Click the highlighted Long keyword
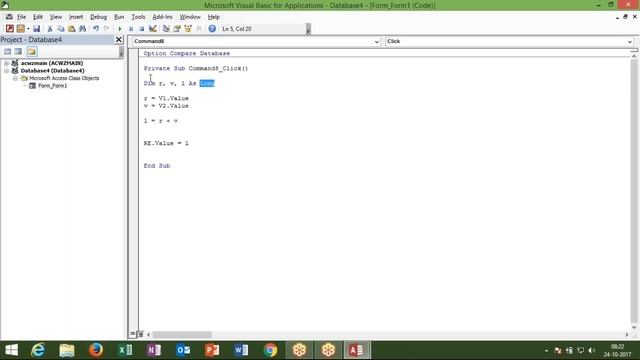This screenshot has height=360, width=640. click(207, 83)
